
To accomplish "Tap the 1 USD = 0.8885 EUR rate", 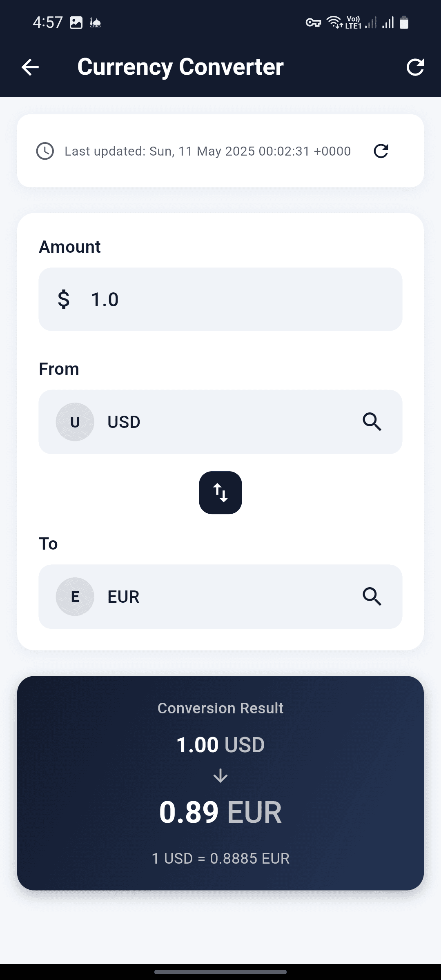I will point(220,858).
